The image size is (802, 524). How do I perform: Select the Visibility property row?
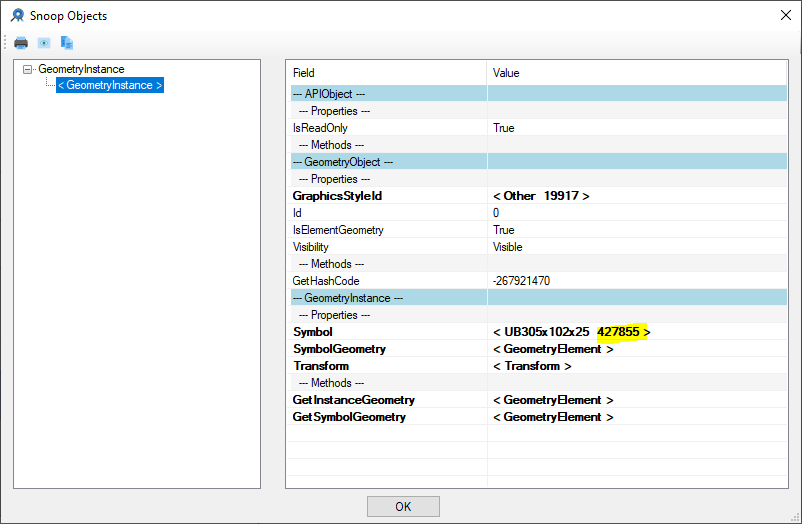[x=310, y=247]
